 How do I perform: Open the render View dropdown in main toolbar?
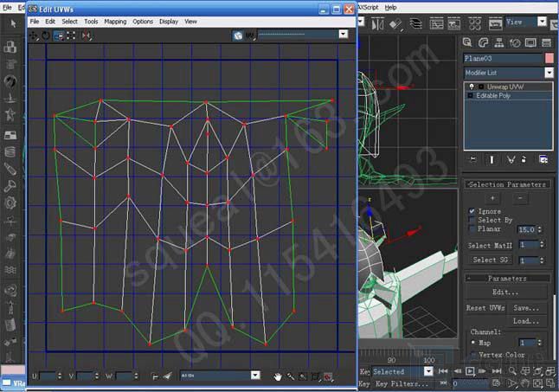(x=542, y=22)
